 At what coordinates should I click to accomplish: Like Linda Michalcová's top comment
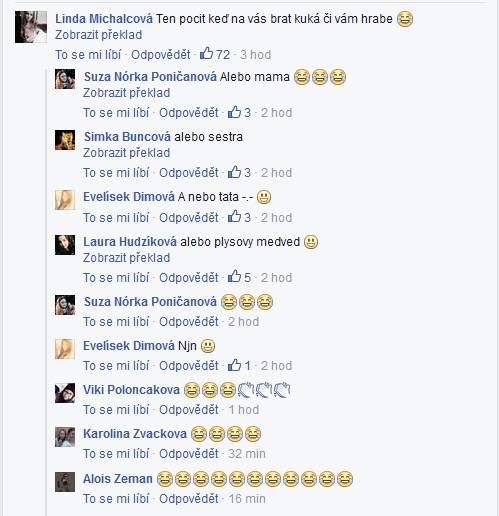pyautogui.click(x=88, y=55)
